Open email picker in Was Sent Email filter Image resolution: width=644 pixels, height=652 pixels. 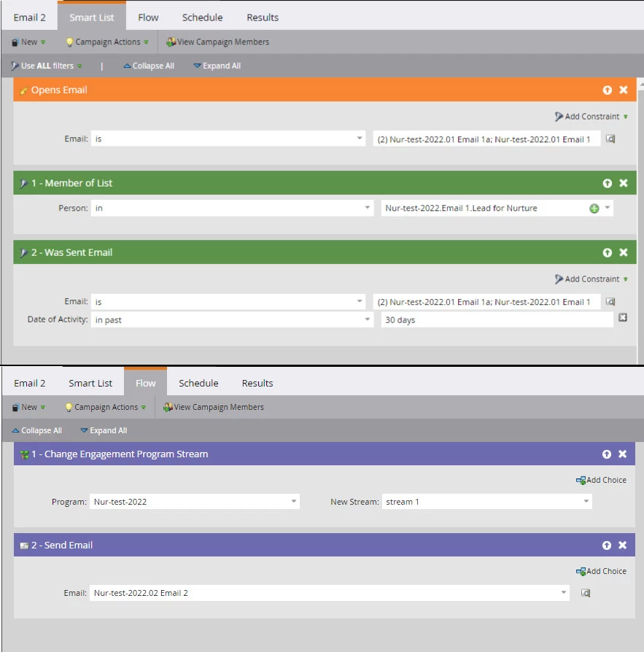pyautogui.click(x=610, y=302)
